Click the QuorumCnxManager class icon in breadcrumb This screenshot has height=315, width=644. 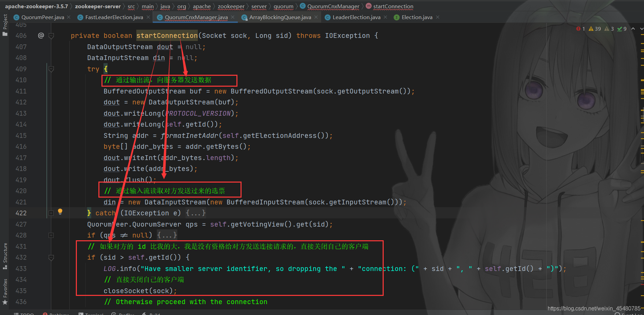pyautogui.click(x=303, y=6)
